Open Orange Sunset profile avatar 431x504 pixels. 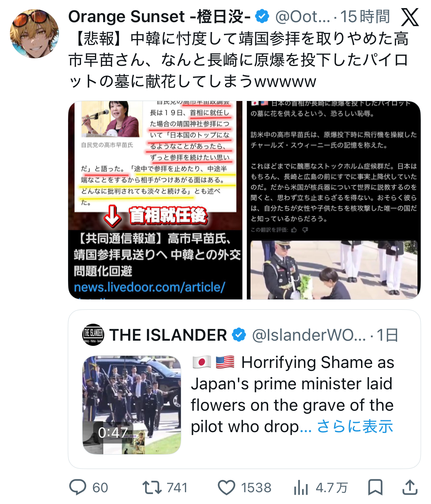click(x=34, y=34)
